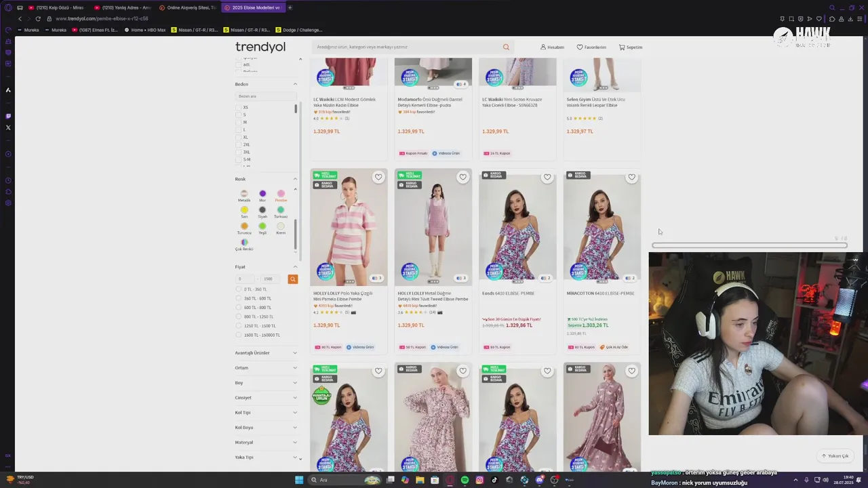Viewport: 868px width, 488px height.
Task: Click 80 TL Kupon on Polo Yaka dress
Action: (x=328, y=347)
